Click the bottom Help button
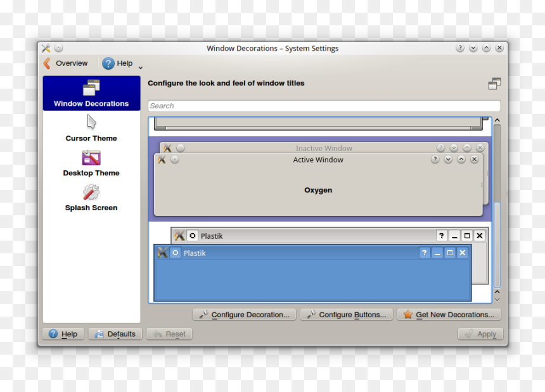The image size is (545, 392). tap(63, 334)
